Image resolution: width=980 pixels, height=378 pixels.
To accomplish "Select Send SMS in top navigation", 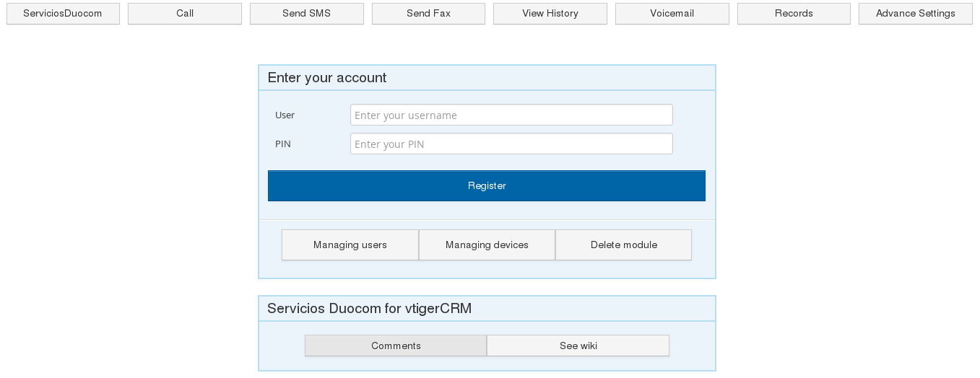I will [x=306, y=14].
